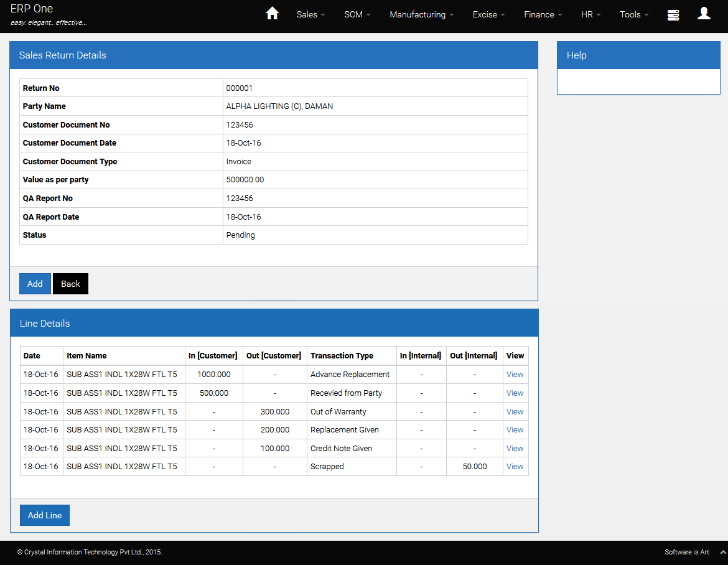View the Advance Replacement line

coord(515,374)
